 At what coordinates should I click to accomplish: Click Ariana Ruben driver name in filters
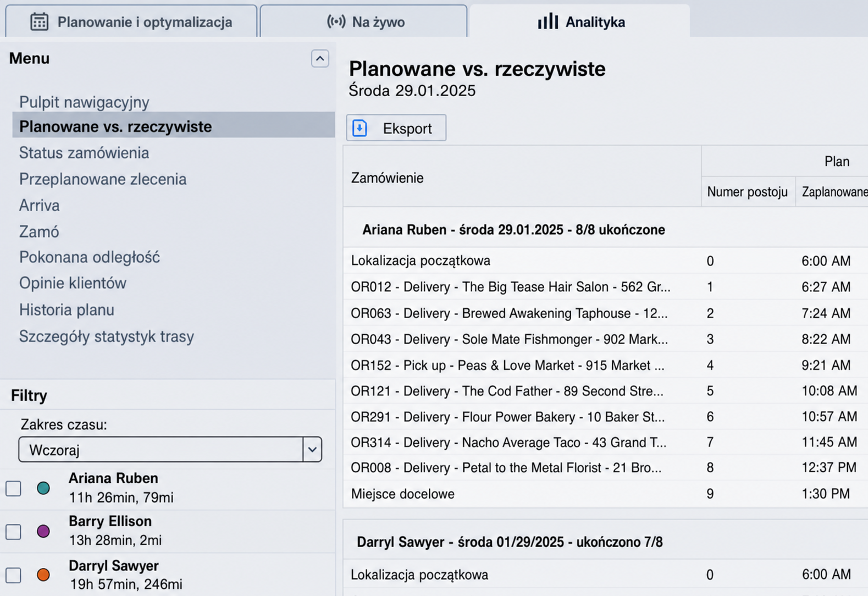113,478
